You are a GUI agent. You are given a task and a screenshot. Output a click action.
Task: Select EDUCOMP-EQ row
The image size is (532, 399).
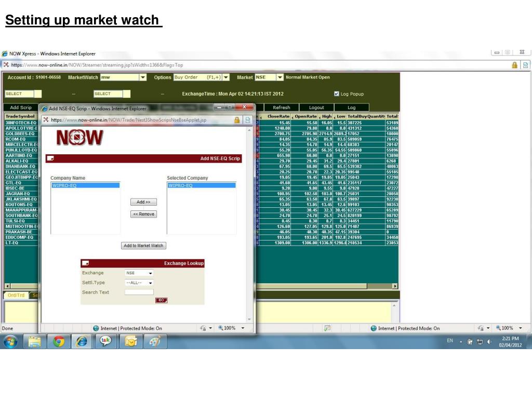tap(21, 237)
